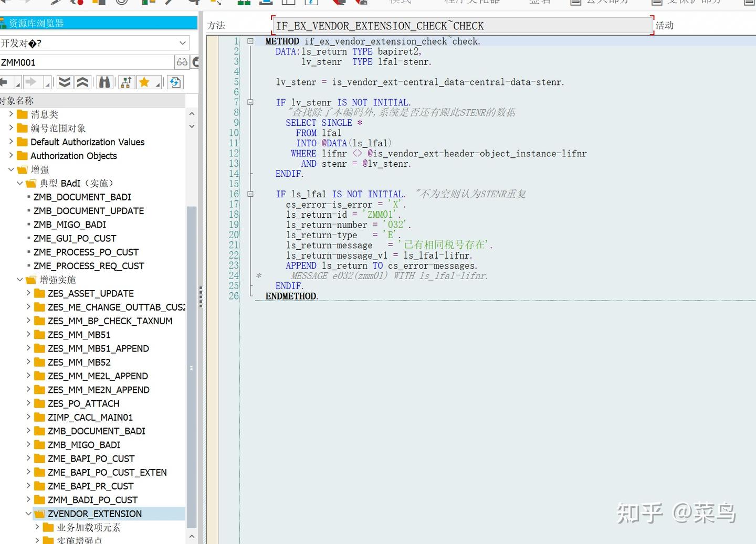Select the ZES_PO_ATTACH item

[83, 403]
